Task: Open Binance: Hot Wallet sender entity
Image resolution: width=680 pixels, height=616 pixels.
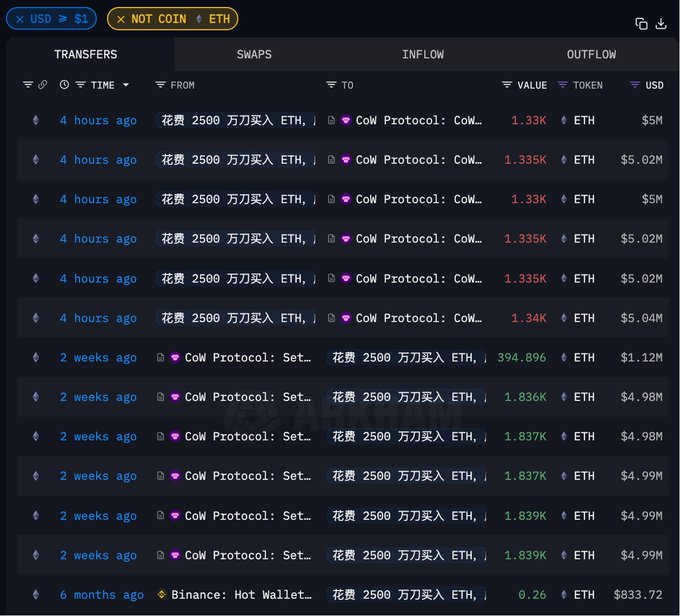Action: [x=241, y=595]
